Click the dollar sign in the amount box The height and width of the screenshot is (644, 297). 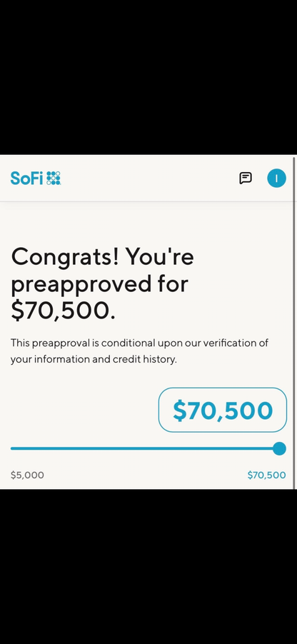coord(179,411)
